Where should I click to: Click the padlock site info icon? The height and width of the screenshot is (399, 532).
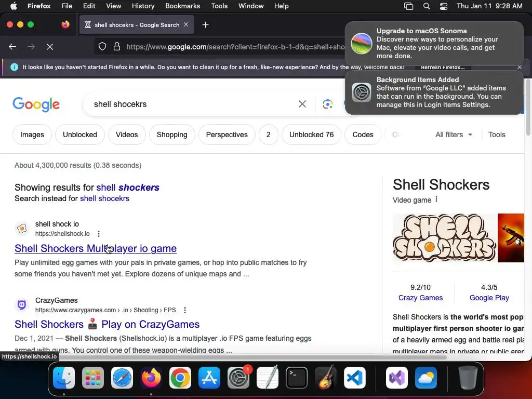(117, 46)
